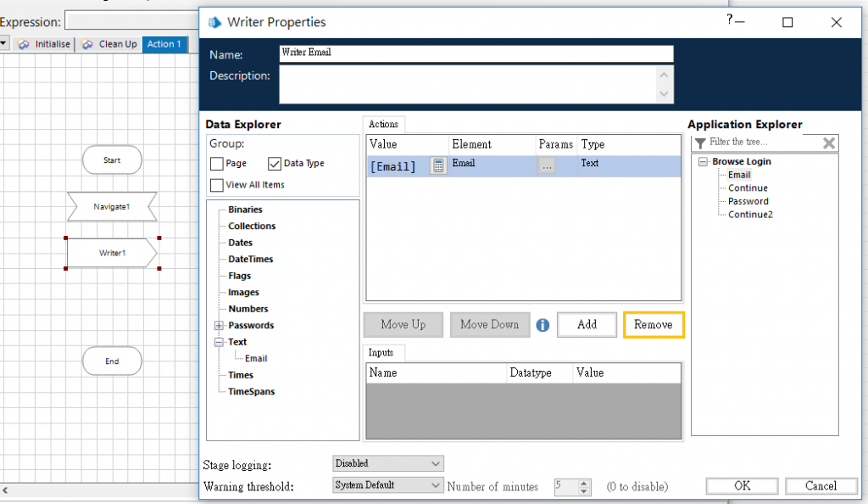868x504 pixels.
Task: Click the Description text area
Action: click(x=468, y=84)
